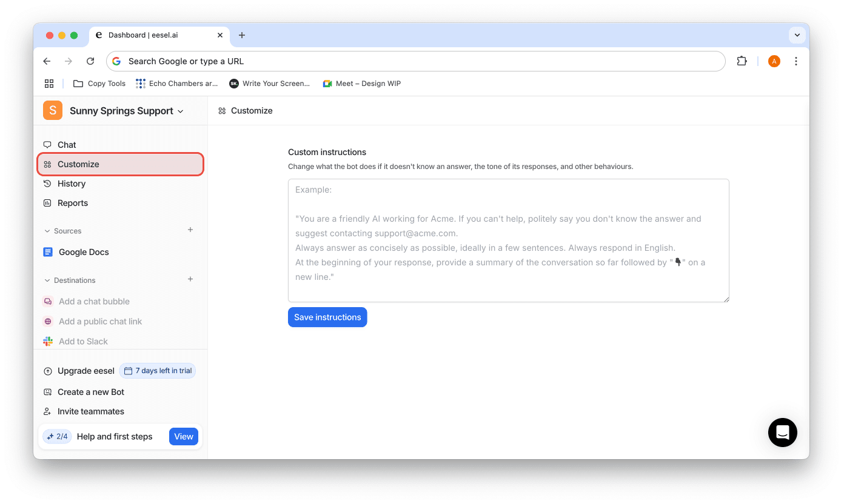Click the Google Docs source icon

tap(48, 252)
